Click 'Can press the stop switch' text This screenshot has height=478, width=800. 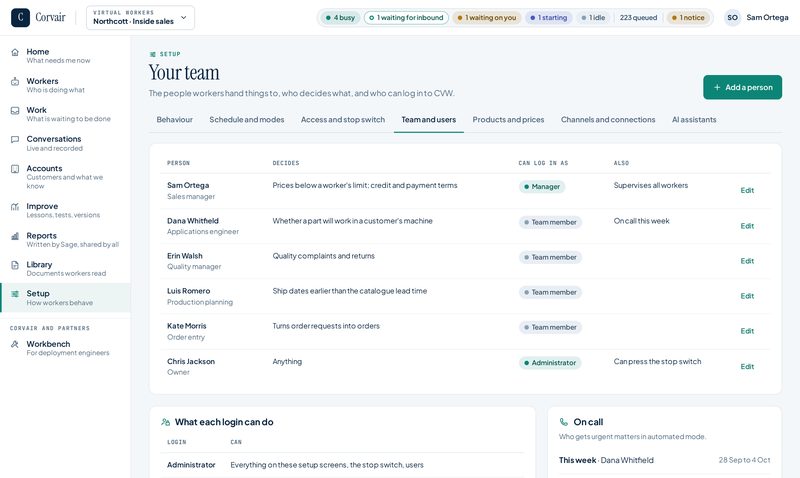point(657,361)
